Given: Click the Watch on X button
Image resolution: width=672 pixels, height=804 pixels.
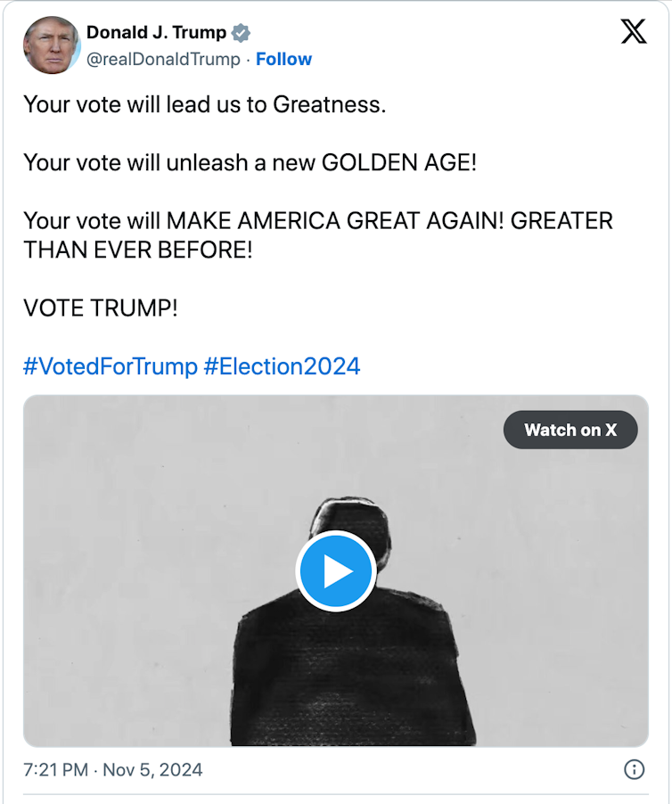Looking at the screenshot, I should [x=570, y=430].
